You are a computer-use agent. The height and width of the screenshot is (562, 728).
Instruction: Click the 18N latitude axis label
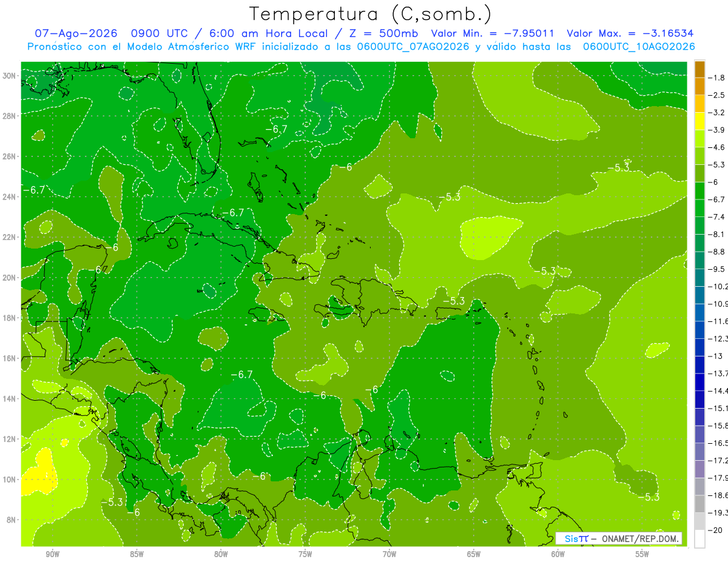pyautogui.click(x=10, y=318)
